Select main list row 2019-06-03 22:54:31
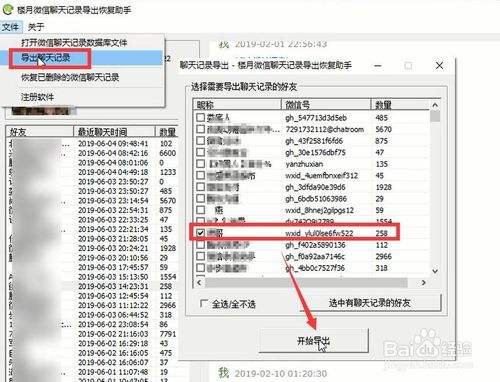Screen dimensions: 500x382 coord(93,210)
